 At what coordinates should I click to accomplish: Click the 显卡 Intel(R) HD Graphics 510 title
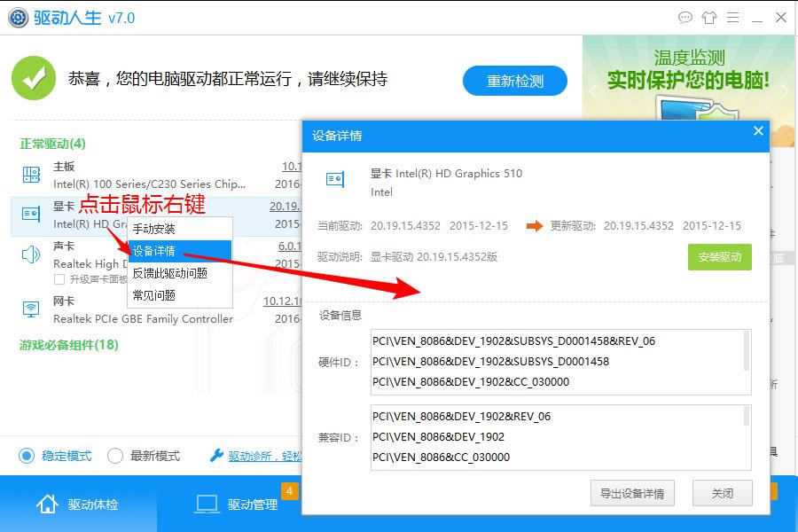click(x=446, y=174)
